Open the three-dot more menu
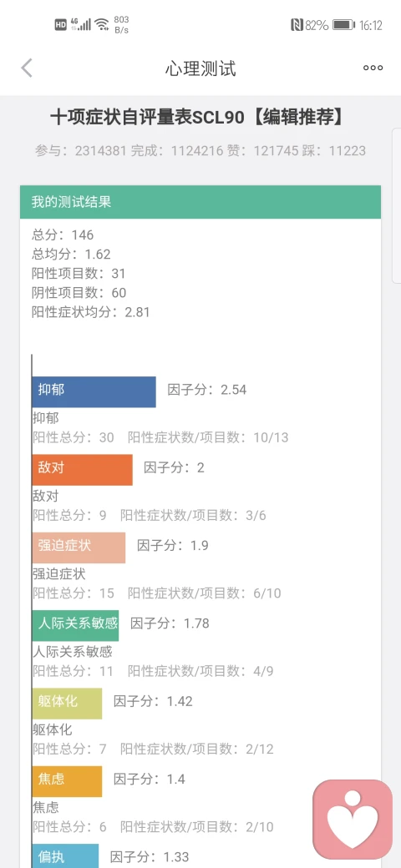This screenshot has width=401, height=868. pos(373,68)
